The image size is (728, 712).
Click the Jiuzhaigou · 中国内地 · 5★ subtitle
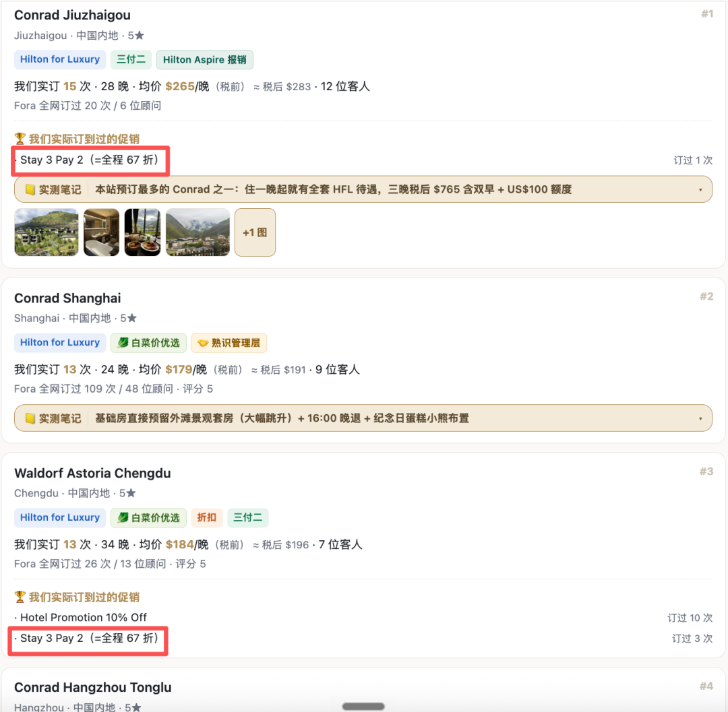(80, 35)
